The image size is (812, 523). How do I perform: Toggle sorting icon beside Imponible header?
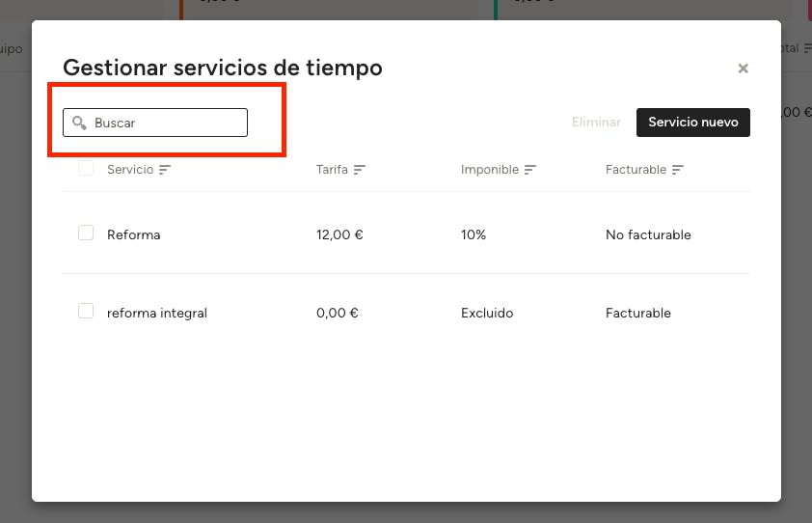[x=530, y=170]
